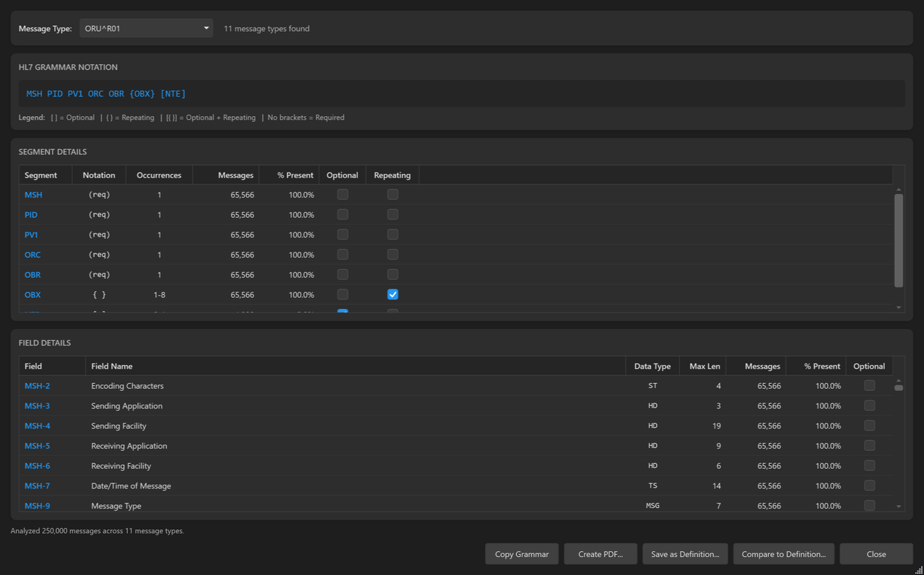This screenshot has width=924, height=575.
Task: Click the Field Details scroll-down arrow
Action: [899, 506]
